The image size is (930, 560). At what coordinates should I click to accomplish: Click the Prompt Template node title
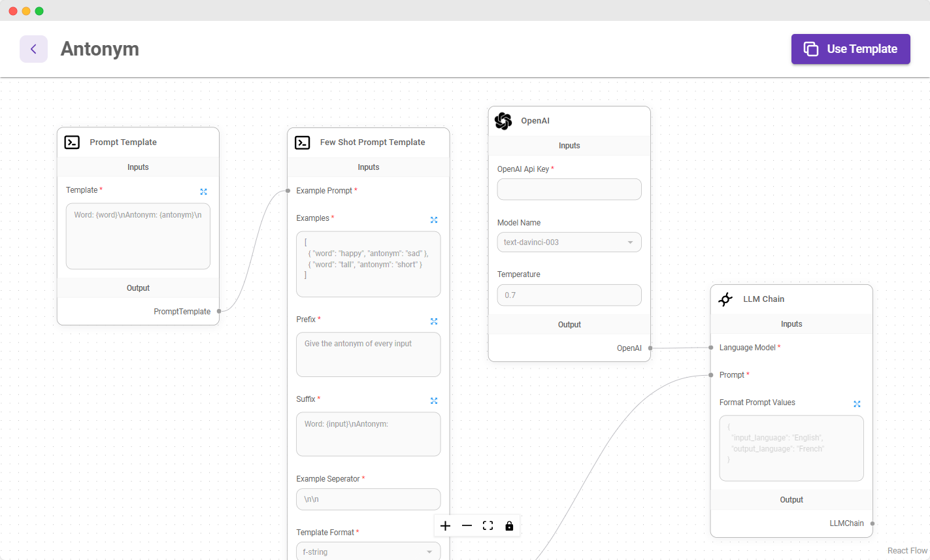click(x=123, y=142)
